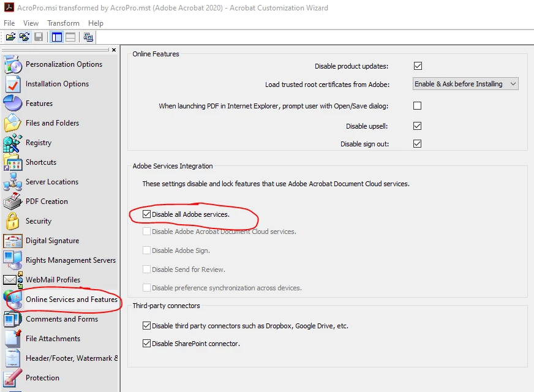The width and height of the screenshot is (534, 392).
Task: Click the Server Locations icon
Action: click(13, 182)
